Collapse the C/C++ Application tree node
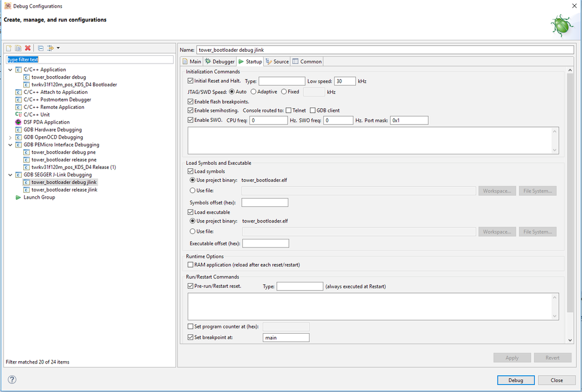Image resolution: width=582 pixels, height=392 pixels. (x=10, y=70)
